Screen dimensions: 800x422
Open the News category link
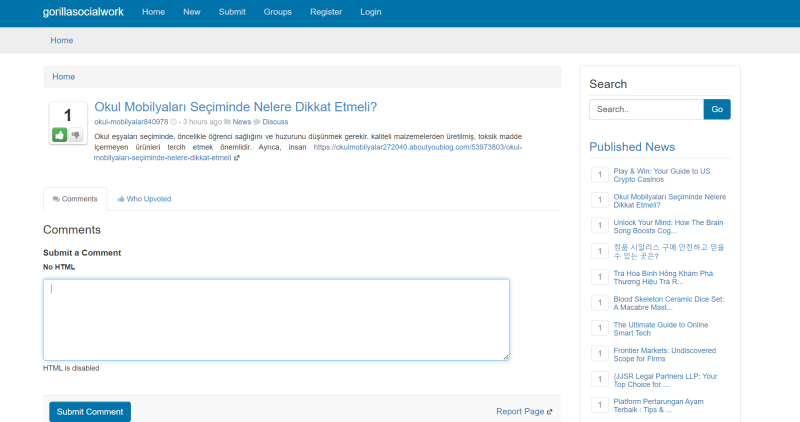click(x=242, y=122)
